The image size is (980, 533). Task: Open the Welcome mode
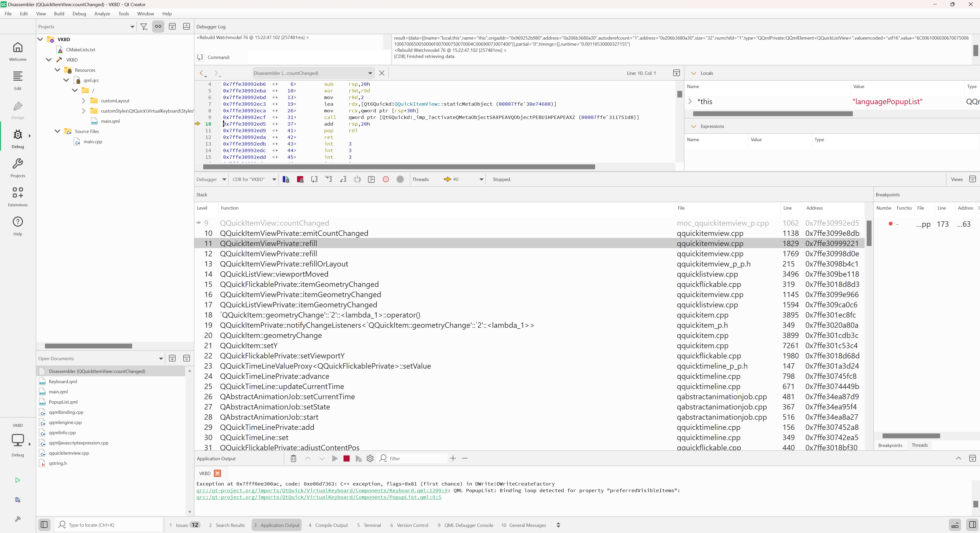18,51
